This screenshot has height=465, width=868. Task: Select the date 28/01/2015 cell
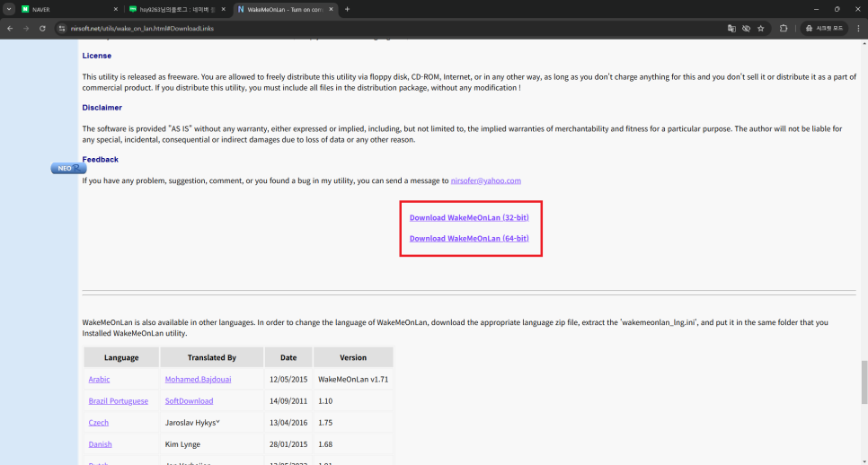[288, 444]
